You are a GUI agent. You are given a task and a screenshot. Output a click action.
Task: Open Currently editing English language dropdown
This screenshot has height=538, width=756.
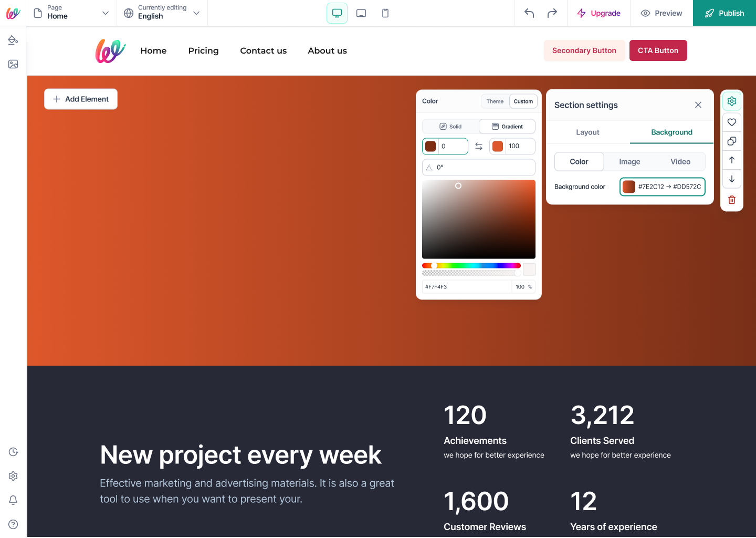click(x=162, y=13)
